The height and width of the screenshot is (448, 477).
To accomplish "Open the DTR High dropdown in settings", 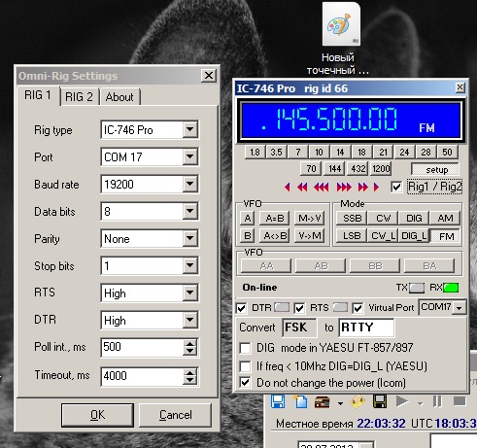I will coord(190,320).
